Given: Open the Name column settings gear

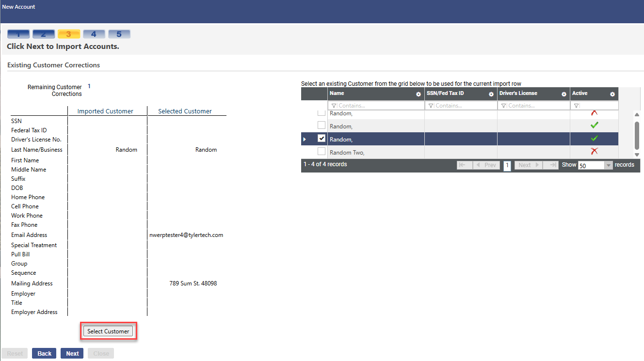Looking at the screenshot, I should click(419, 94).
